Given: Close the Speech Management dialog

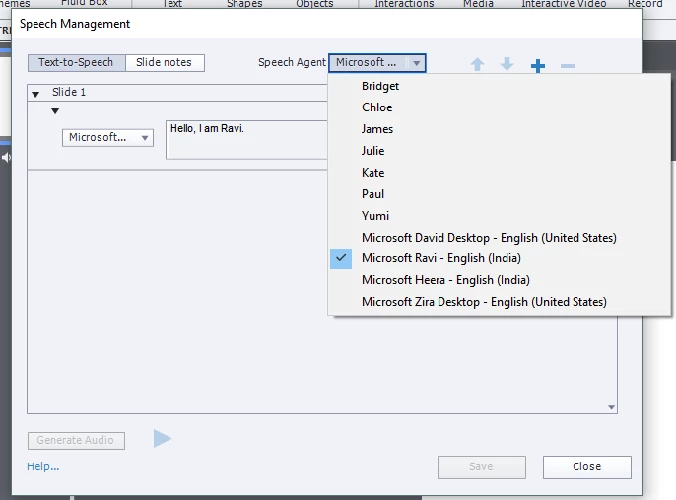Looking at the screenshot, I should pyautogui.click(x=587, y=467).
